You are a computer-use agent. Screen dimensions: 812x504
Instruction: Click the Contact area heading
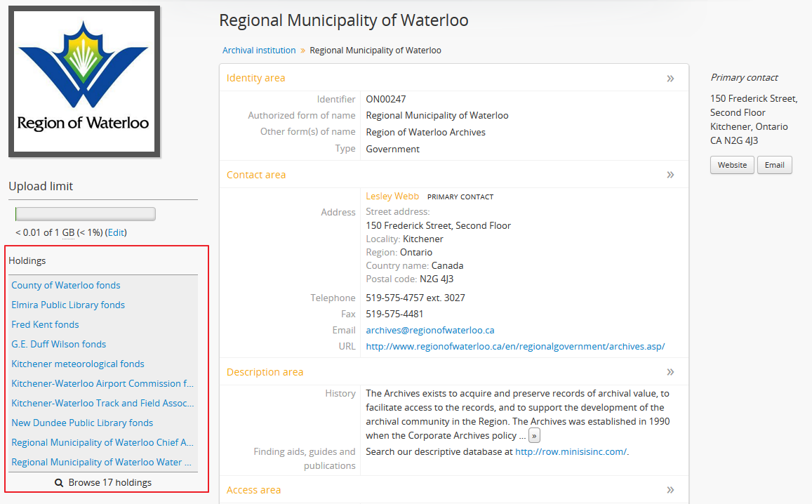pyautogui.click(x=256, y=175)
